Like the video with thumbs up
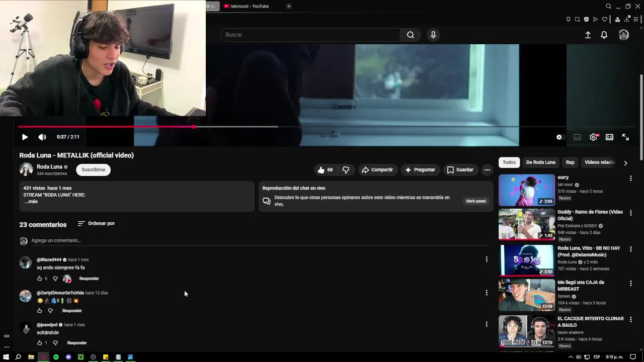 click(325, 170)
